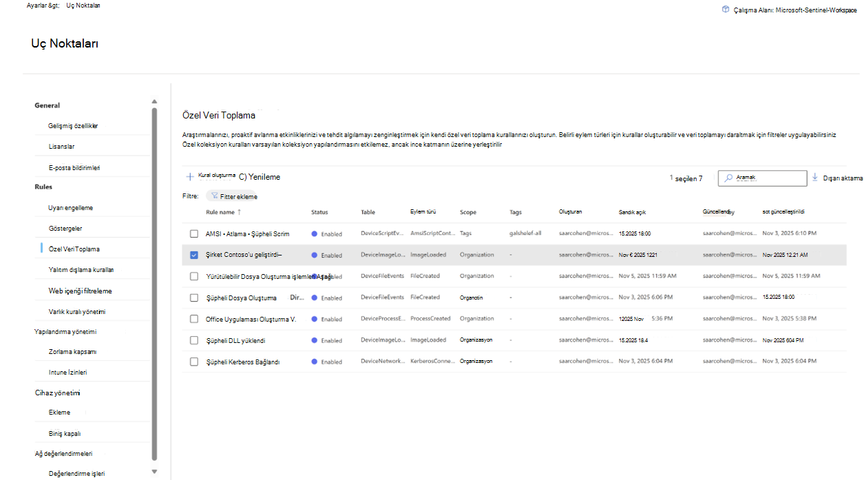Click the sidebar scroll down arrow
This screenshot has height=480, width=868.
154,472
